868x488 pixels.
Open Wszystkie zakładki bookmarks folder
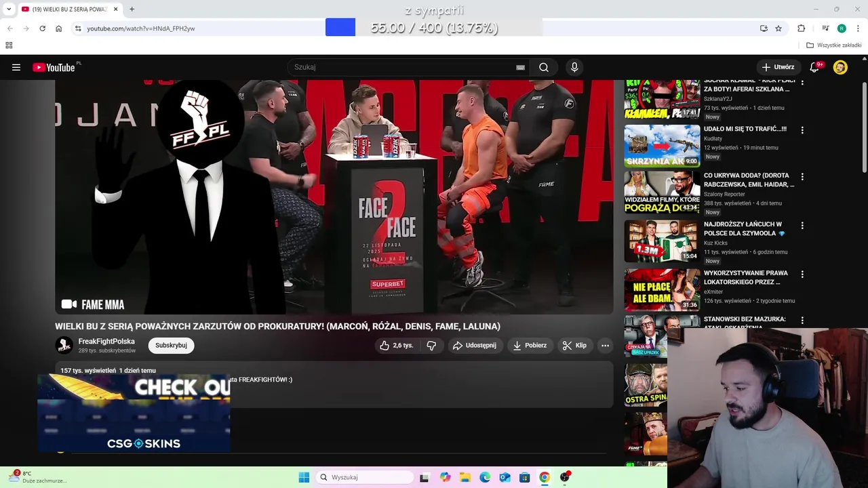[834, 45]
